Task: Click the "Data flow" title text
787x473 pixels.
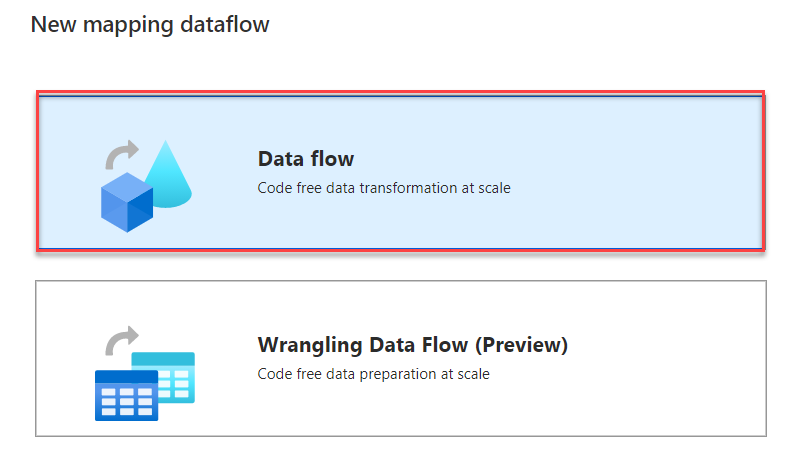Action: pyautogui.click(x=306, y=159)
